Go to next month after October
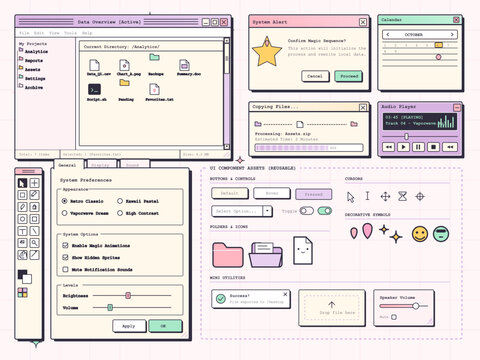Viewport: 480px width, 360px height. tap(452, 34)
